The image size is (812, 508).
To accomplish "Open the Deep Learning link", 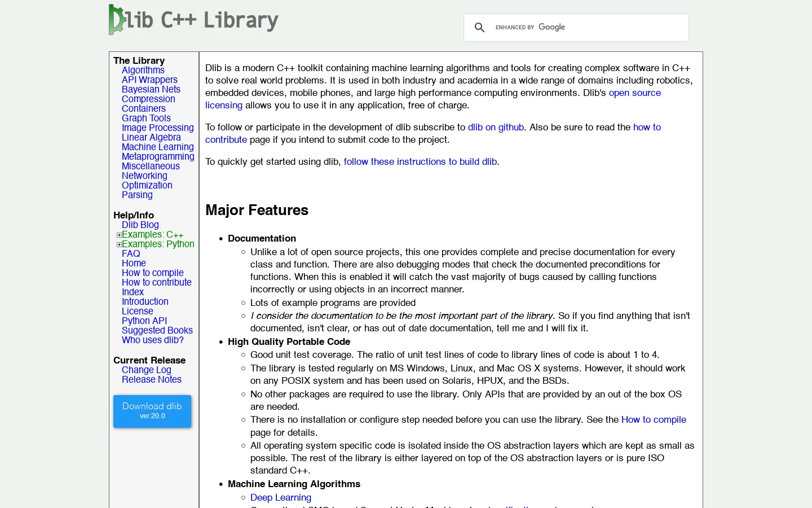I will point(281,497).
